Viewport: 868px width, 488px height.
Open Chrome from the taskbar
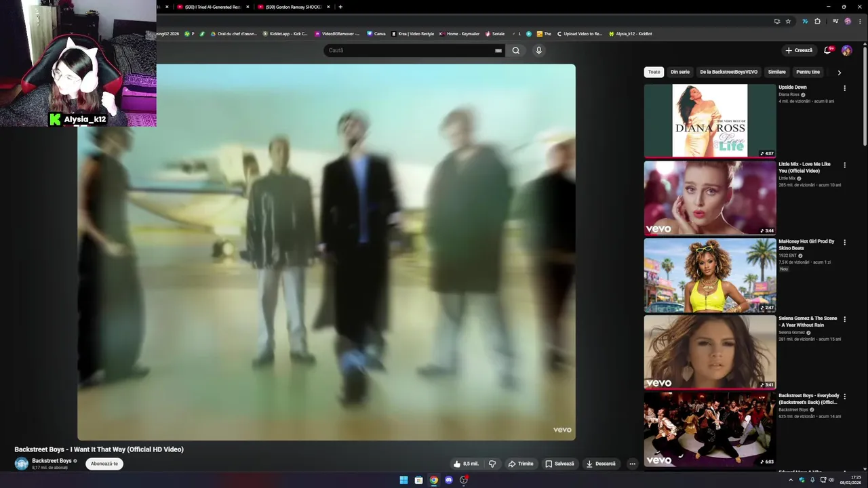tap(434, 480)
